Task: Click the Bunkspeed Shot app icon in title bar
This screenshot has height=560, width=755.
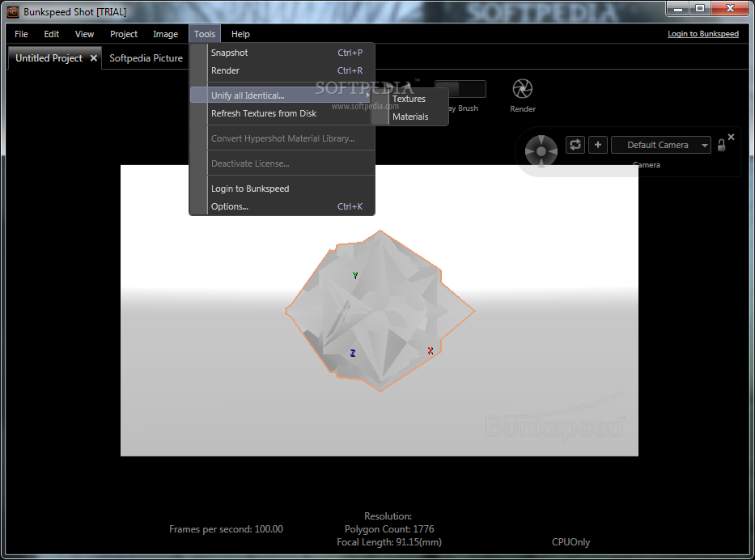Action: point(13,11)
